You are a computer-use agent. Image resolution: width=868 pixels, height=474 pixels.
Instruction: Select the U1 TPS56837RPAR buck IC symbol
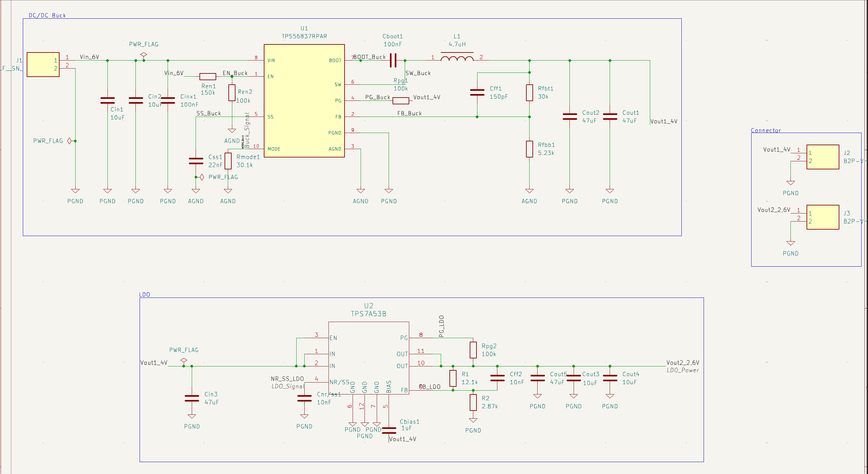[304, 100]
